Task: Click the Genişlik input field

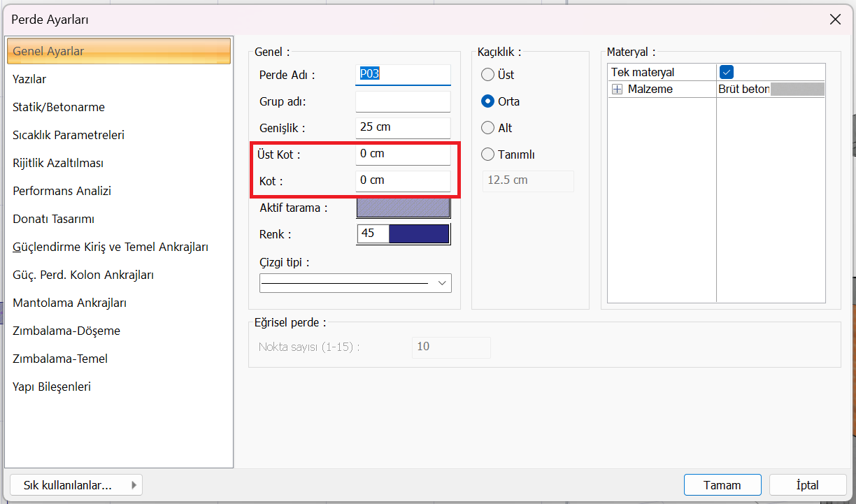Action: coord(403,128)
